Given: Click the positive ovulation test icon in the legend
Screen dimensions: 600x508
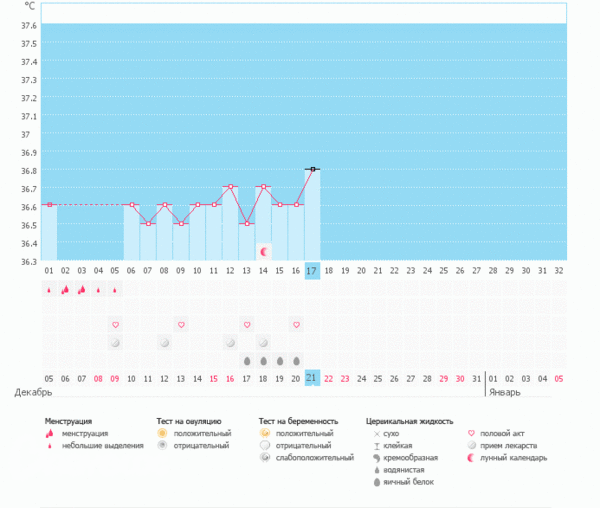Looking at the screenshot, I should tap(164, 433).
